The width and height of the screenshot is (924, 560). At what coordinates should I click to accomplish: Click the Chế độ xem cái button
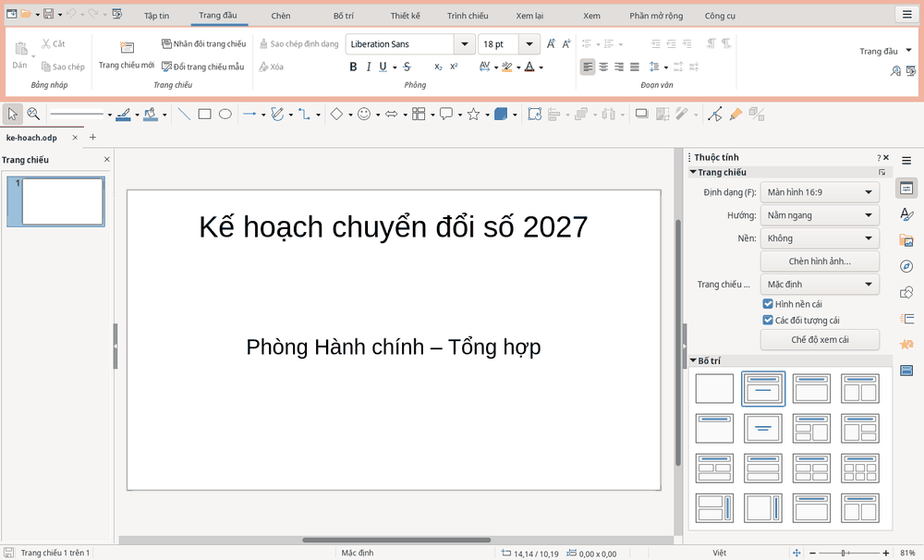point(820,339)
